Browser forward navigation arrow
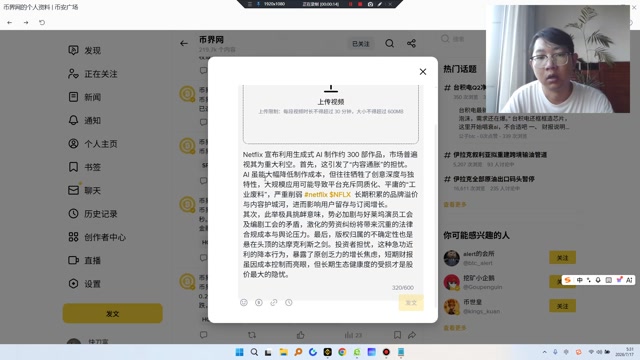The image size is (640, 360). pyautogui.click(x=26, y=22)
